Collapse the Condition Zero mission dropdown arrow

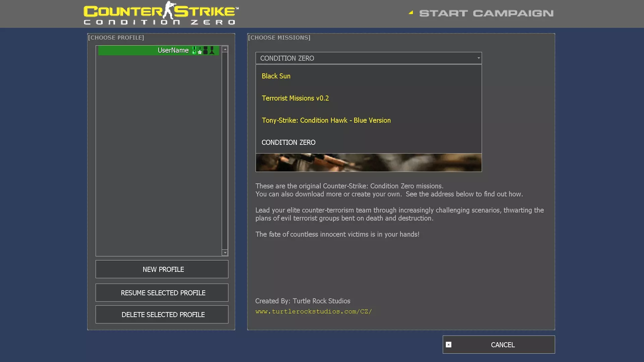479,58
